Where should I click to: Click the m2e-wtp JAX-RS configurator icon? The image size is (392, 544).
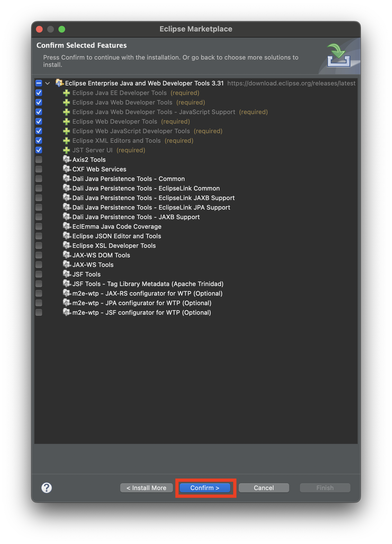[67, 293]
